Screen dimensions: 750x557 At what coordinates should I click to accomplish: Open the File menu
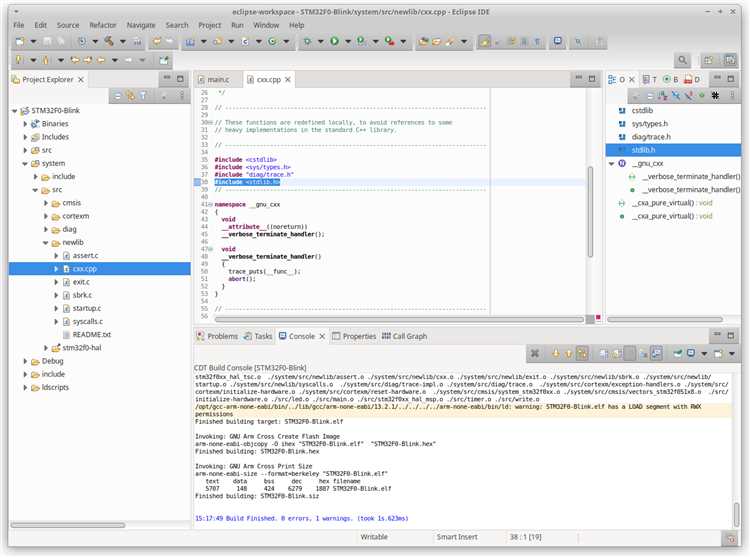(19, 25)
